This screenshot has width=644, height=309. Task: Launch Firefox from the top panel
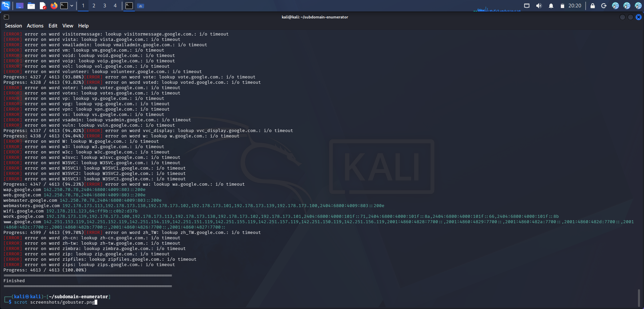point(54,6)
